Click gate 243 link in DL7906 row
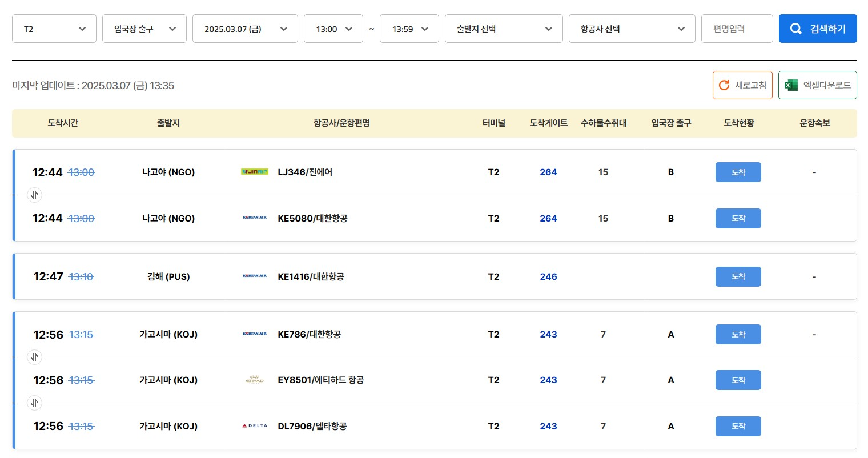The height and width of the screenshot is (458, 868). click(548, 426)
